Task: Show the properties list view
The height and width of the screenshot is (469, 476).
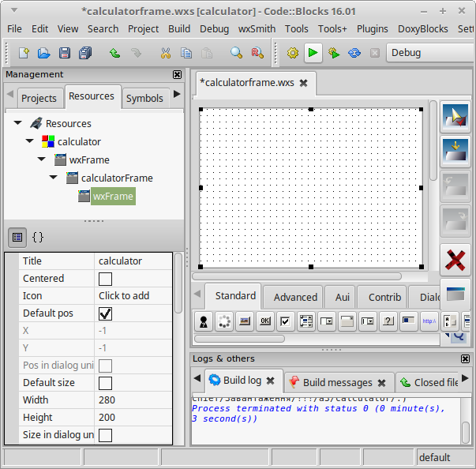Action: [17, 238]
